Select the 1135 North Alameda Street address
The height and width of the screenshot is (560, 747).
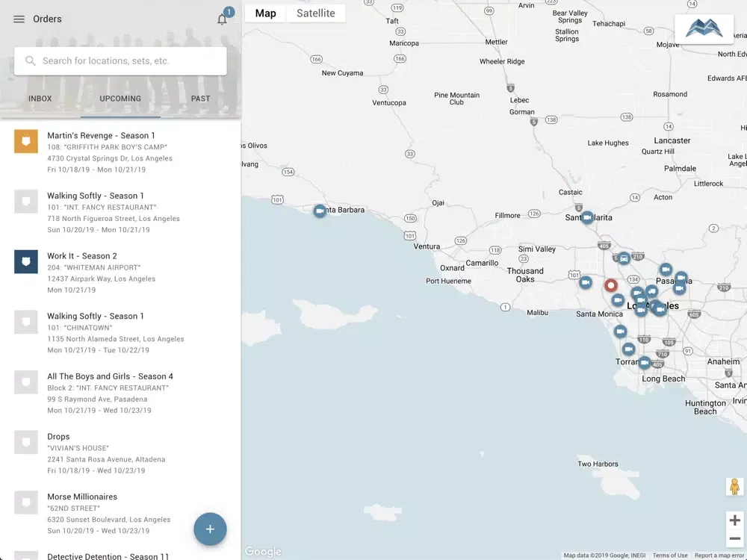115,339
